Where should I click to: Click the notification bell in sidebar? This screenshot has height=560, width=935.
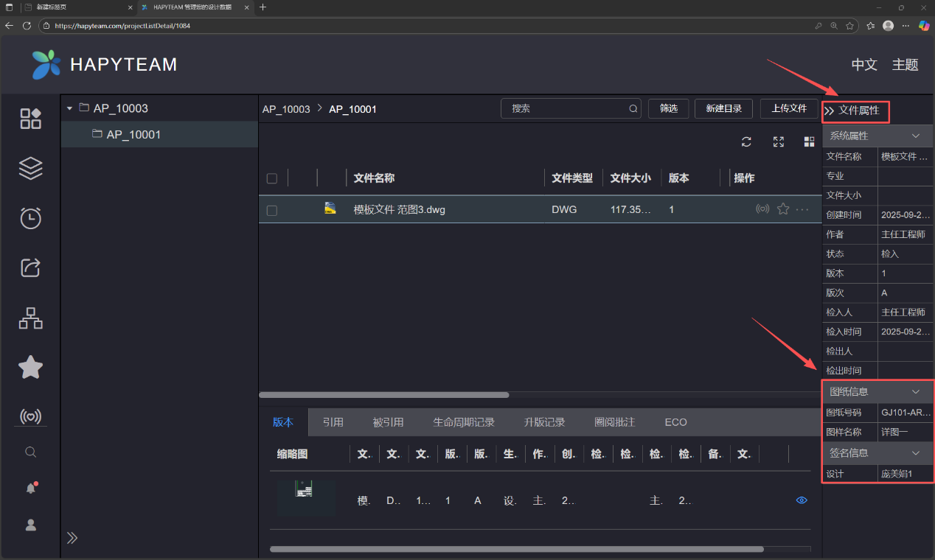[31, 488]
